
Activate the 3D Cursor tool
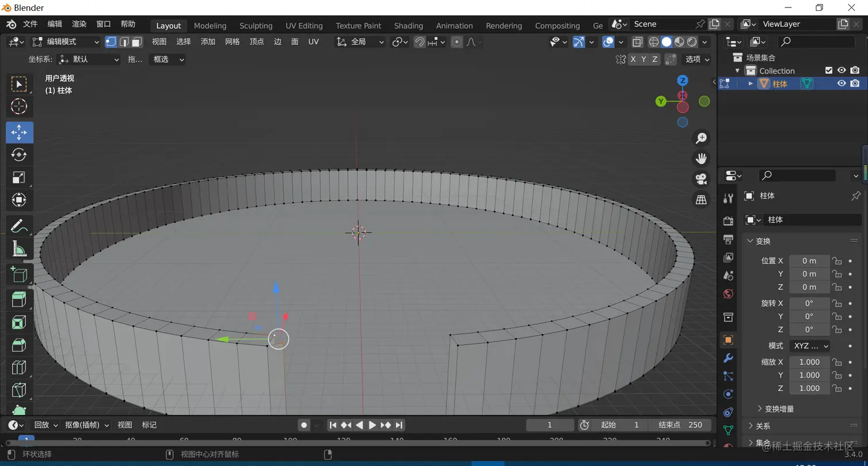(x=20, y=106)
